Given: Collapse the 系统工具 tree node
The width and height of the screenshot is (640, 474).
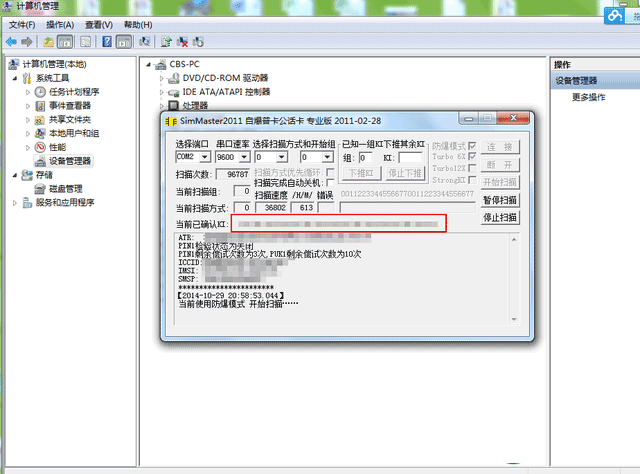Looking at the screenshot, I should tap(15, 78).
